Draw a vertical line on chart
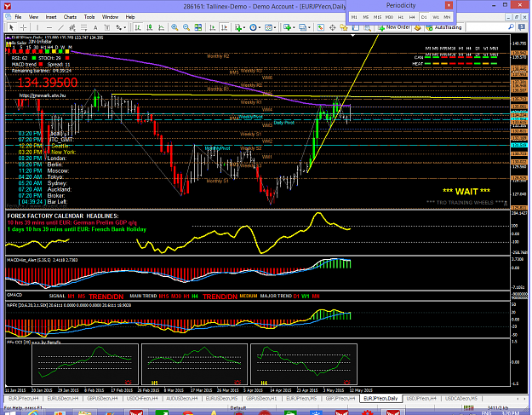Image resolution: width=532 pixels, height=415 pixels. tap(37, 27)
